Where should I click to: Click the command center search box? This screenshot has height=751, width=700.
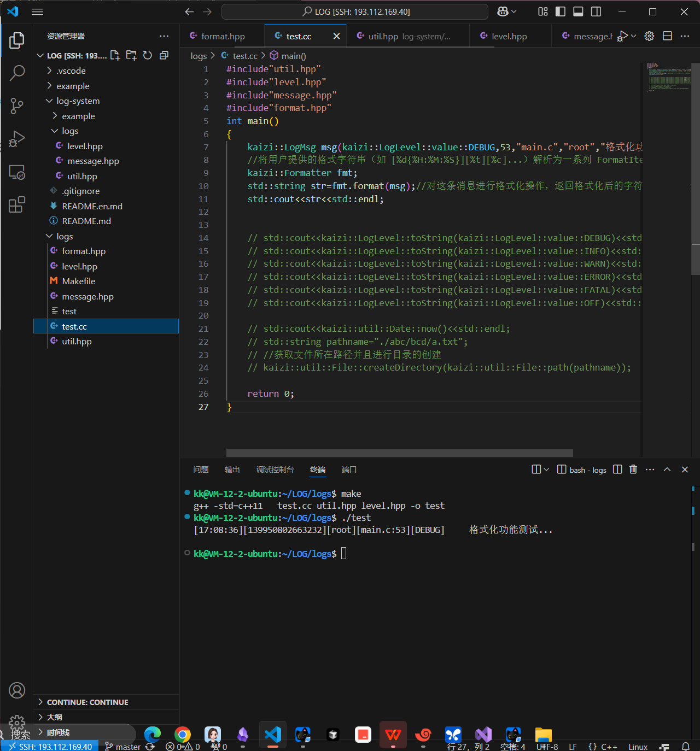coord(355,11)
